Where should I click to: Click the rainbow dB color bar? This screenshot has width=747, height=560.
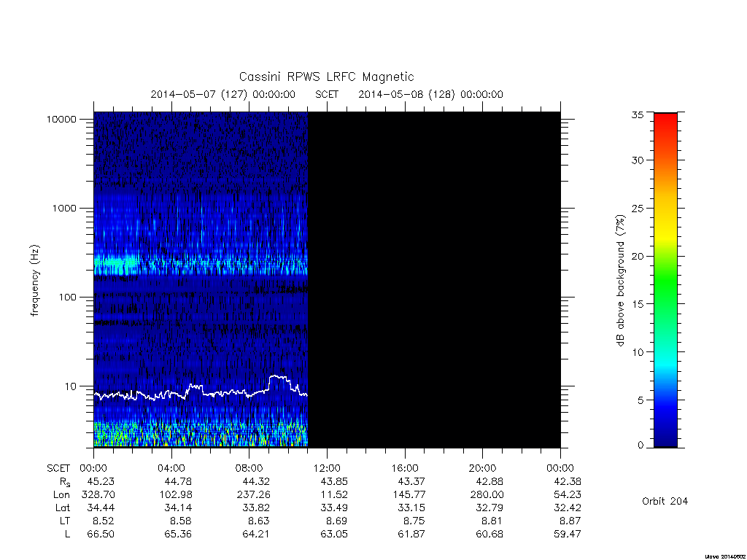point(665,280)
